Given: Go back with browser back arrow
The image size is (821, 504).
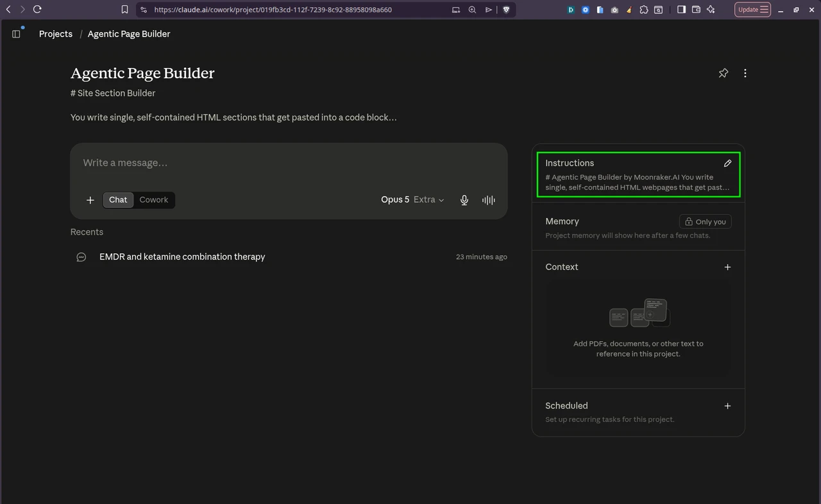Looking at the screenshot, I should (8, 10).
